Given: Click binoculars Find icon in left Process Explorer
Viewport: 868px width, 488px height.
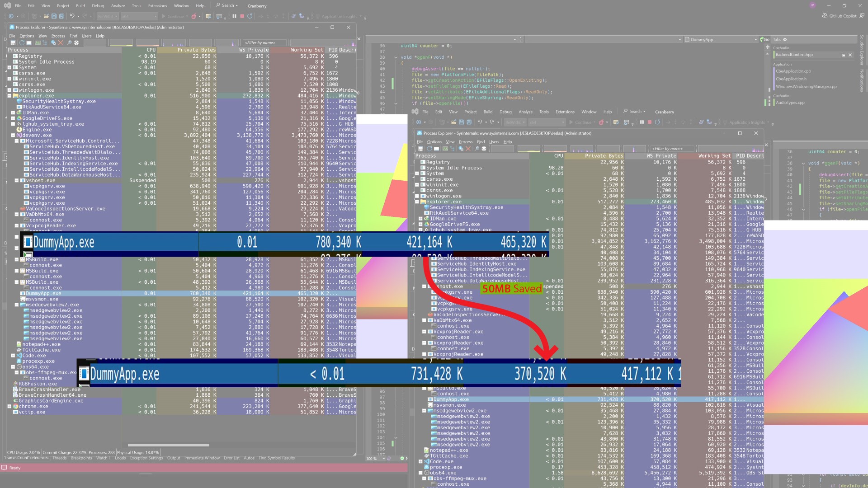Looking at the screenshot, I should click(x=69, y=43).
